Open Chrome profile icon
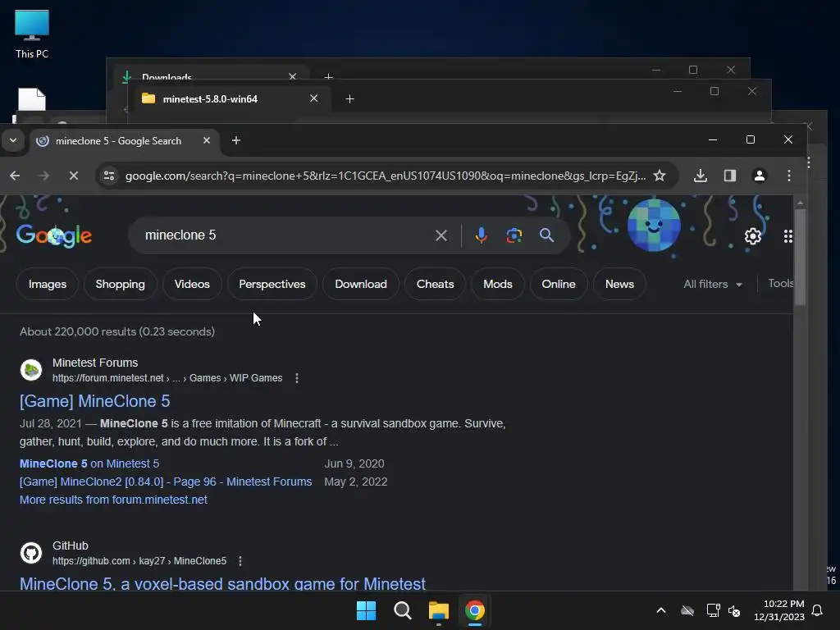This screenshot has width=840, height=630. tap(759, 176)
